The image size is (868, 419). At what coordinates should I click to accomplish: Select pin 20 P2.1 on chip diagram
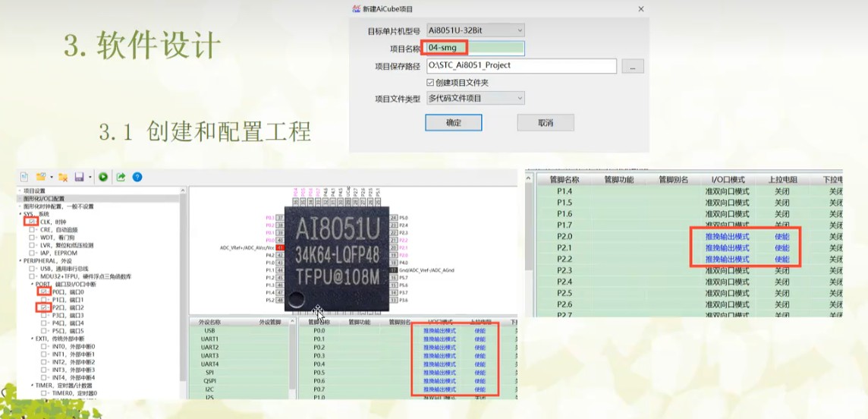click(394, 248)
